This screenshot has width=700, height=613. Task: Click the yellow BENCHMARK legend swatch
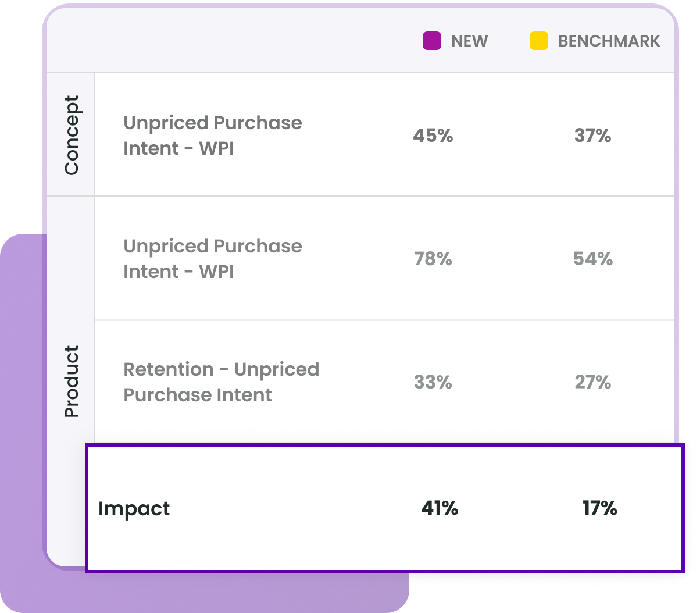click(539, 41)
